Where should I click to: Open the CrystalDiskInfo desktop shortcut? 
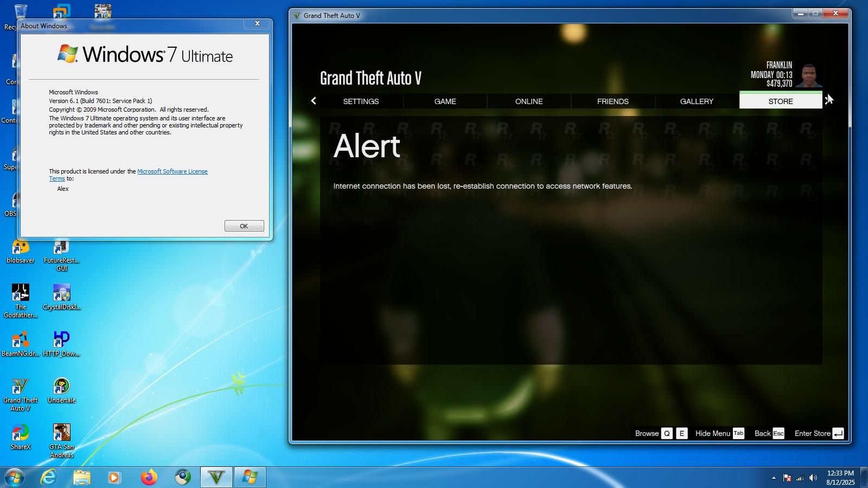[61, 297]
